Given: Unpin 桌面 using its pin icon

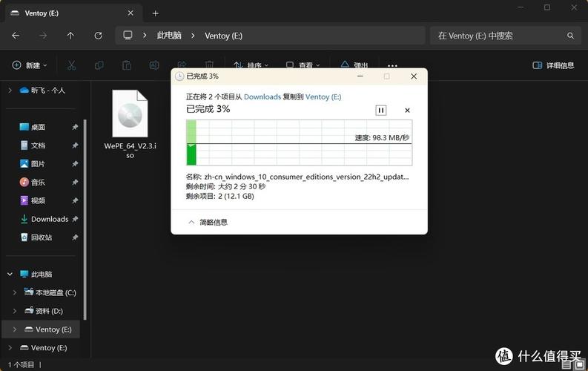Looking at the screenshot, I should pyautogui.click(x=75, y=127).
